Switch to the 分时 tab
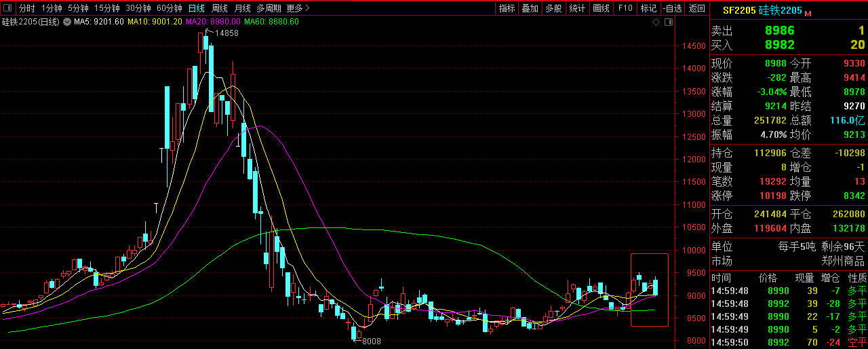868x349 pixels. coord(26,8)
